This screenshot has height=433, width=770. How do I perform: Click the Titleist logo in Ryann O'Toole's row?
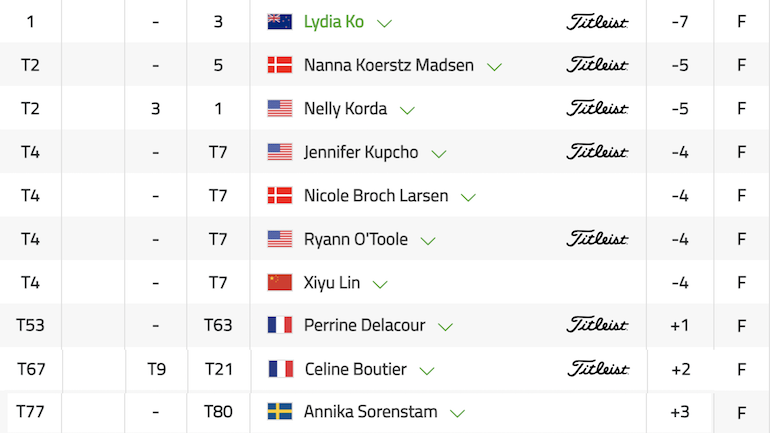pos(597,239)
